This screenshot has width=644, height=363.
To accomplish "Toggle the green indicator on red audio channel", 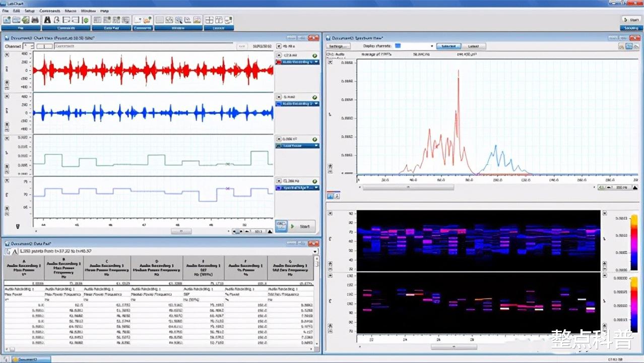I will [314, 55].
